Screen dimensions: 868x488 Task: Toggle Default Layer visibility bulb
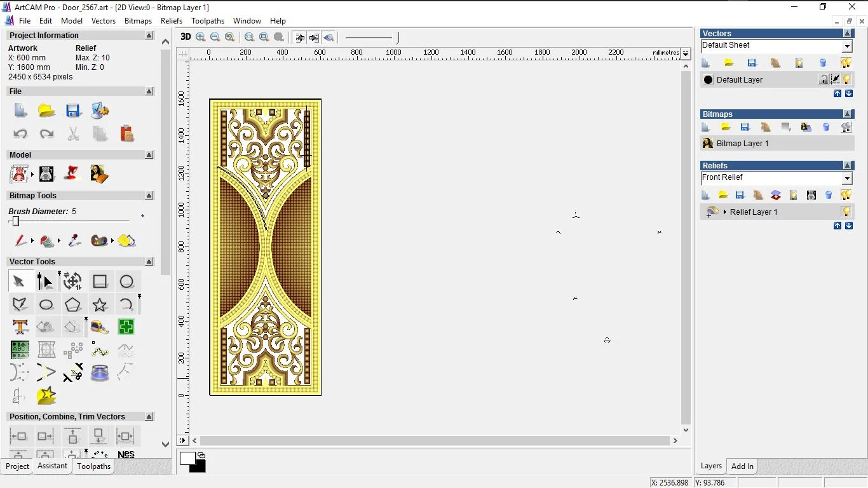click(x=847, y=79)
